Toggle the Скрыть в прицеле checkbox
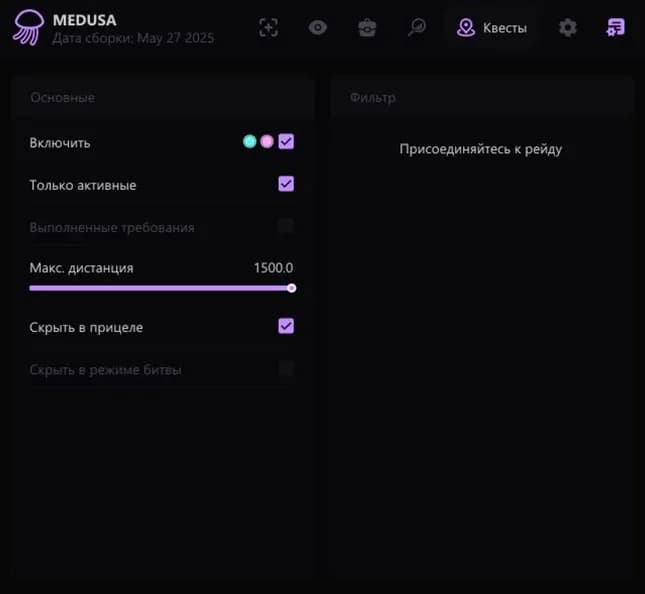This screenshot has width=645, height=594. pyautogui.click(x=286, y=326)
